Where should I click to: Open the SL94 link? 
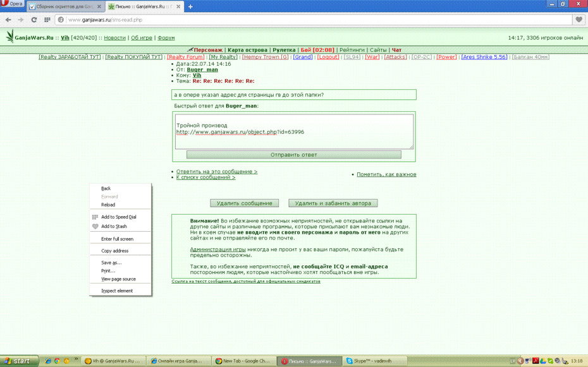click(352, 57)
